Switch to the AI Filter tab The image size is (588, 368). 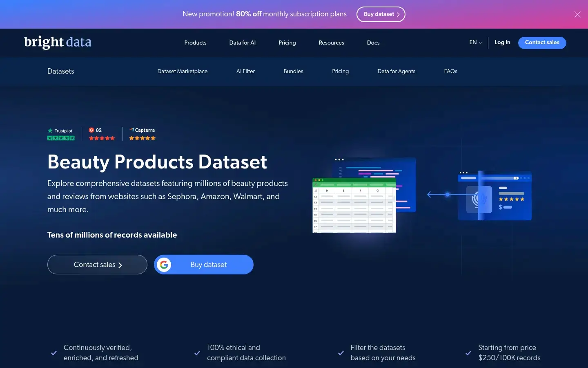pyautogui.click(x=245, y=71)
